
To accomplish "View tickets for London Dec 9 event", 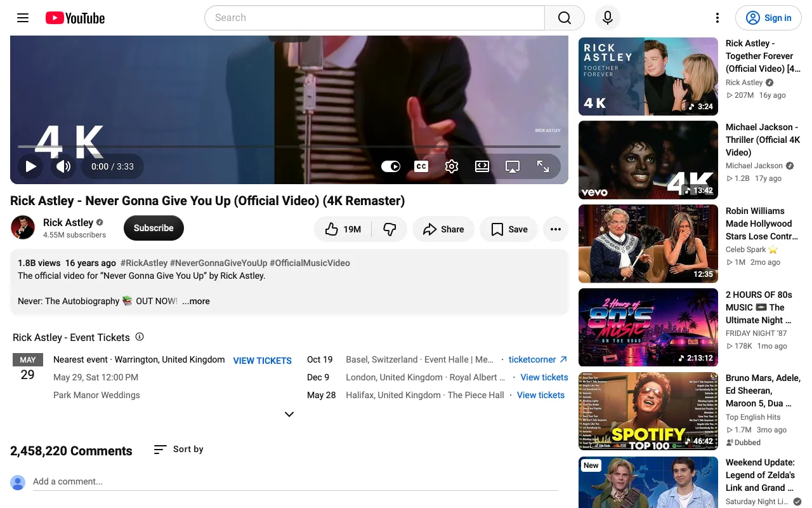I will 544,377.
